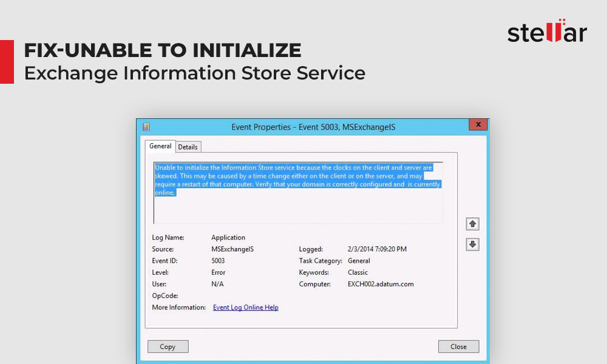Click the Keywords value Classic

pyautogui.click(x=358, y=272)
